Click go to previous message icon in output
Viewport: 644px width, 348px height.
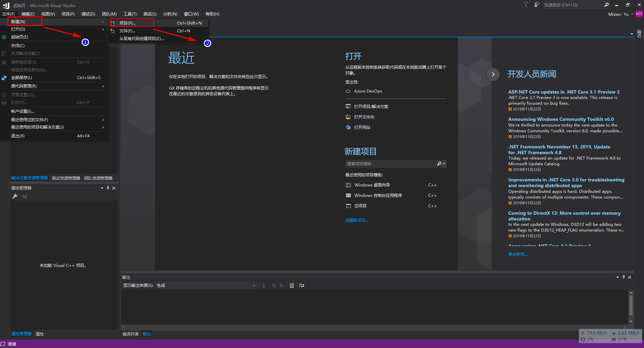pos(274,285)
